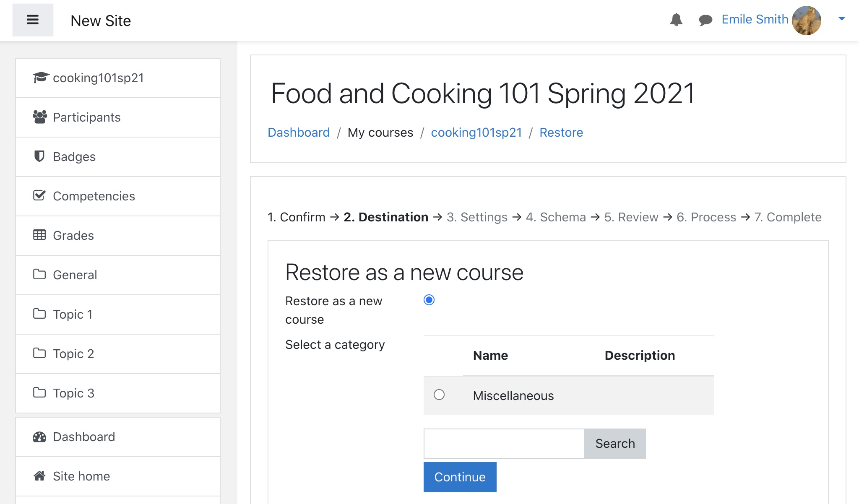Open notifications bell icon
The height and width of the screenshot is (504, 859).
click(676, 20)
